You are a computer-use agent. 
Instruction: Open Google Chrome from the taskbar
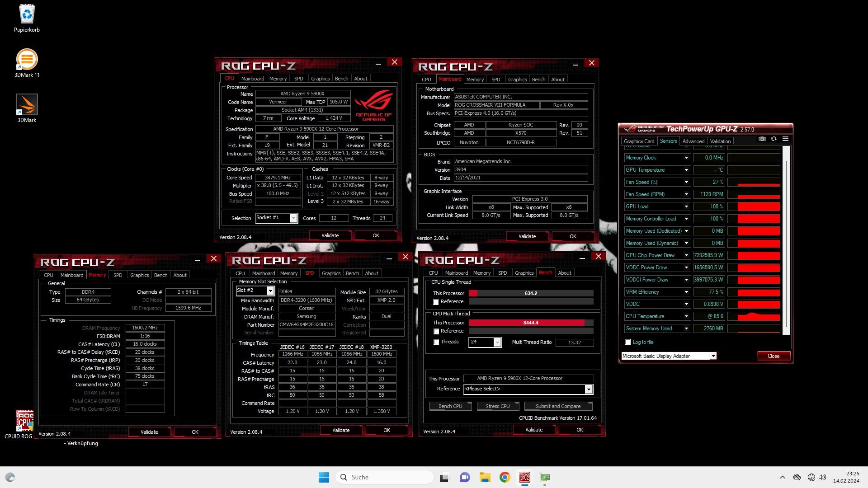pyautogui.click(x=505, y=477)
